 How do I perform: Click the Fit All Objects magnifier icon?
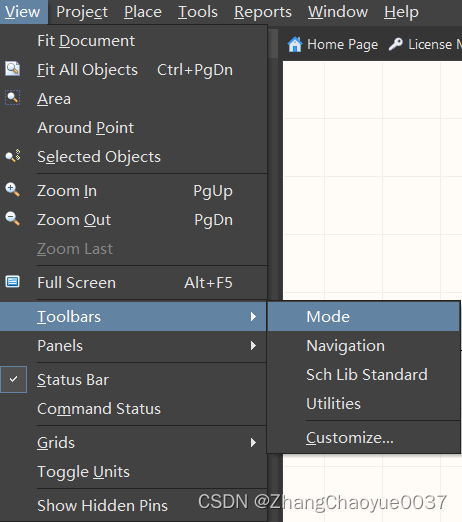tap(13, 69)
